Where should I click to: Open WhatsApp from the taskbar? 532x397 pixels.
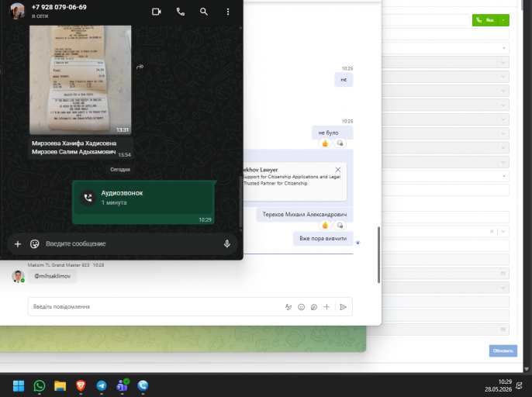coord(40,386)
